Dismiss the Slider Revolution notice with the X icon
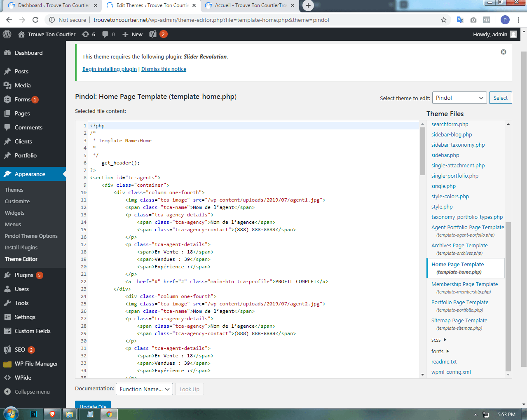 [504, 52]
